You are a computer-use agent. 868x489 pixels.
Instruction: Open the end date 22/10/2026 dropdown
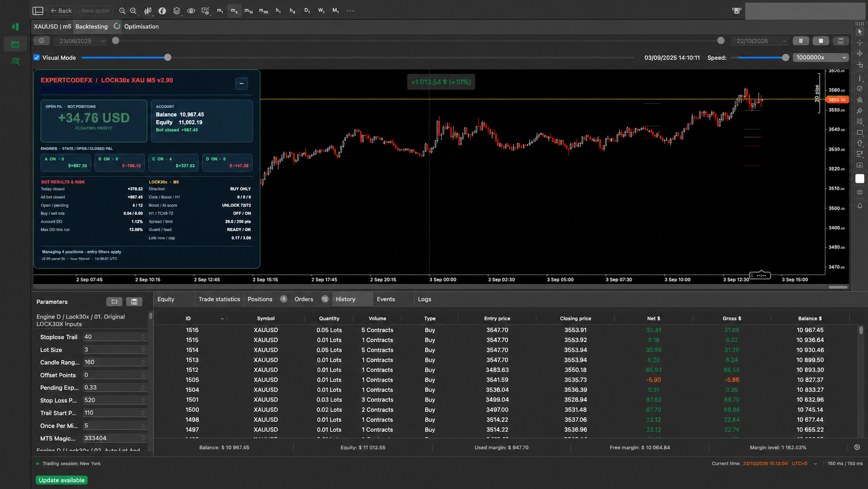tap(761, 41)
